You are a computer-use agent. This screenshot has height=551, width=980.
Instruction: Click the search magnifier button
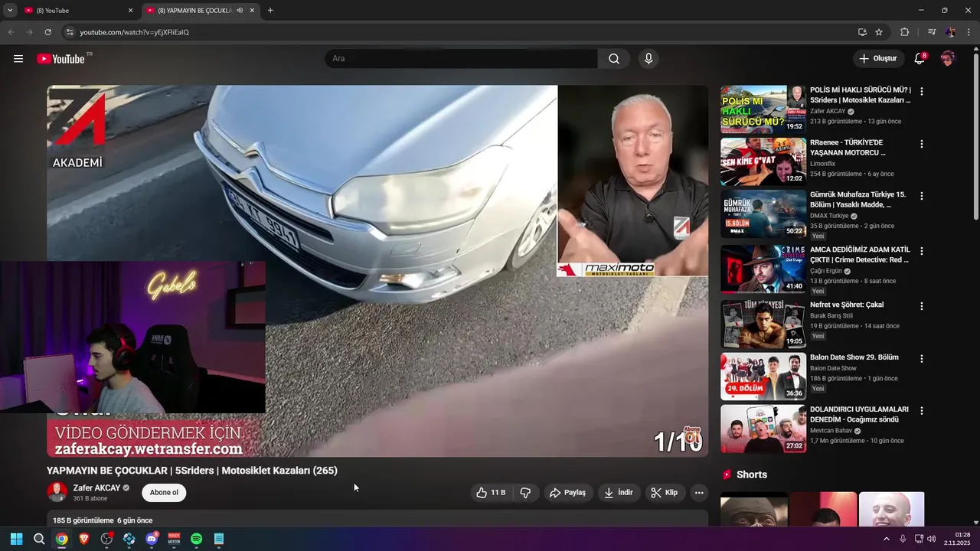pyautogui.click(x=614, y=59)
